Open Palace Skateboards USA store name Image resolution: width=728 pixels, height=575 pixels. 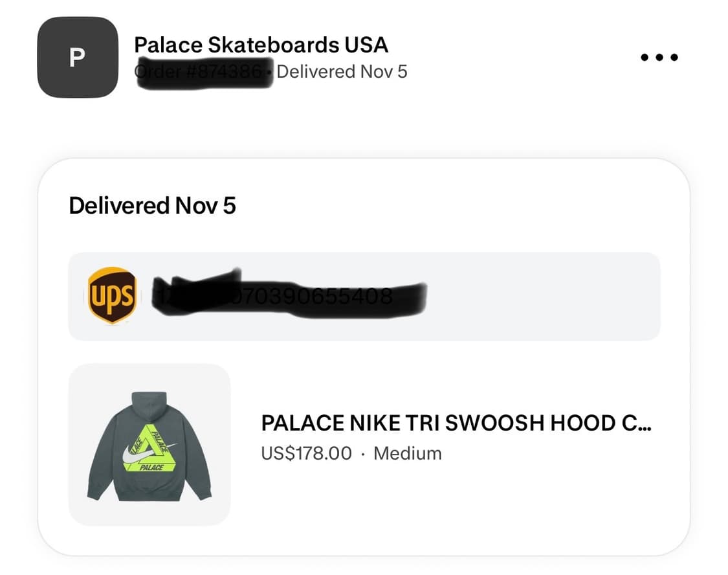pyautogui.click(x=261, y=45)
